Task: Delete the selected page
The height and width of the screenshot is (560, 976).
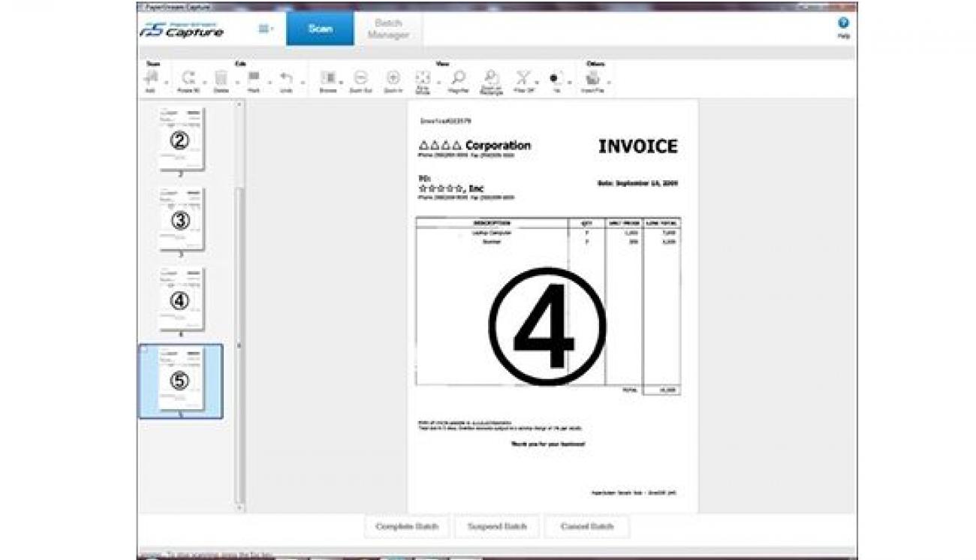Action: point(221,78)
